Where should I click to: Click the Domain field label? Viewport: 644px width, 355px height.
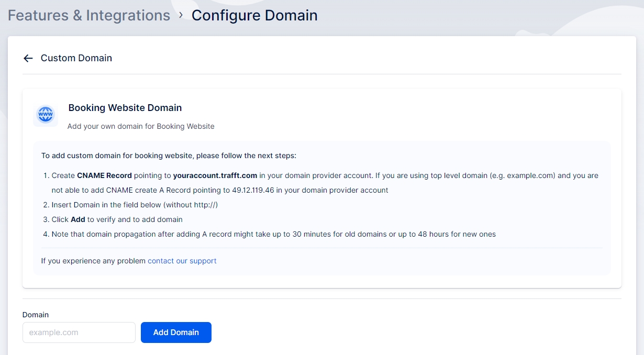pos(36,315)
